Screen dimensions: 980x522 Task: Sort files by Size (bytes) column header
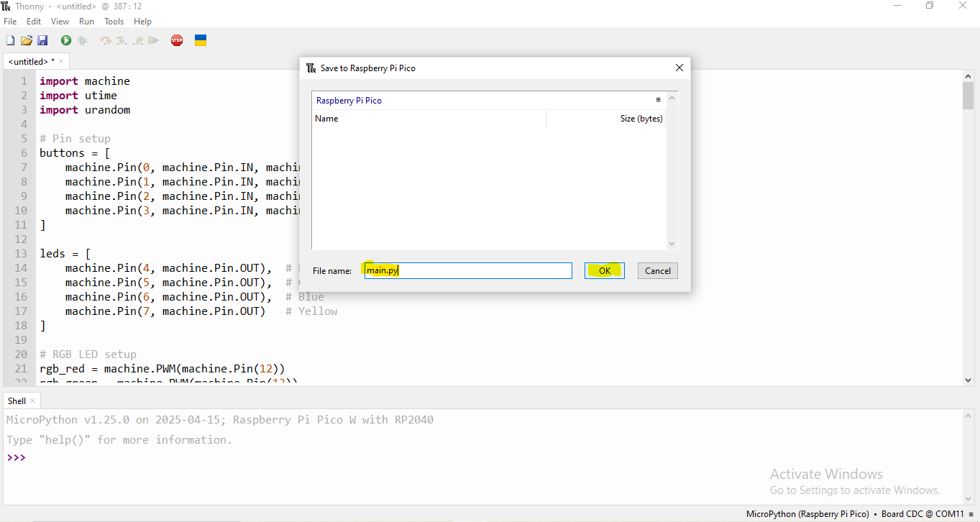coord(606,119)
